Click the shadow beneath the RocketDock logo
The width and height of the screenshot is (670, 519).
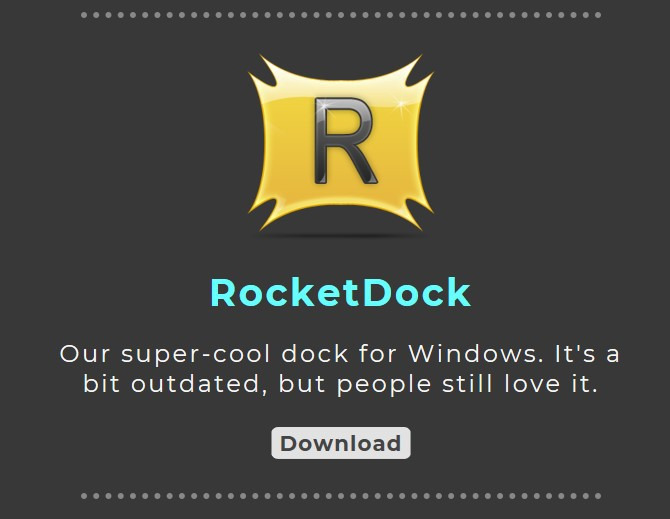click(341, 235)
